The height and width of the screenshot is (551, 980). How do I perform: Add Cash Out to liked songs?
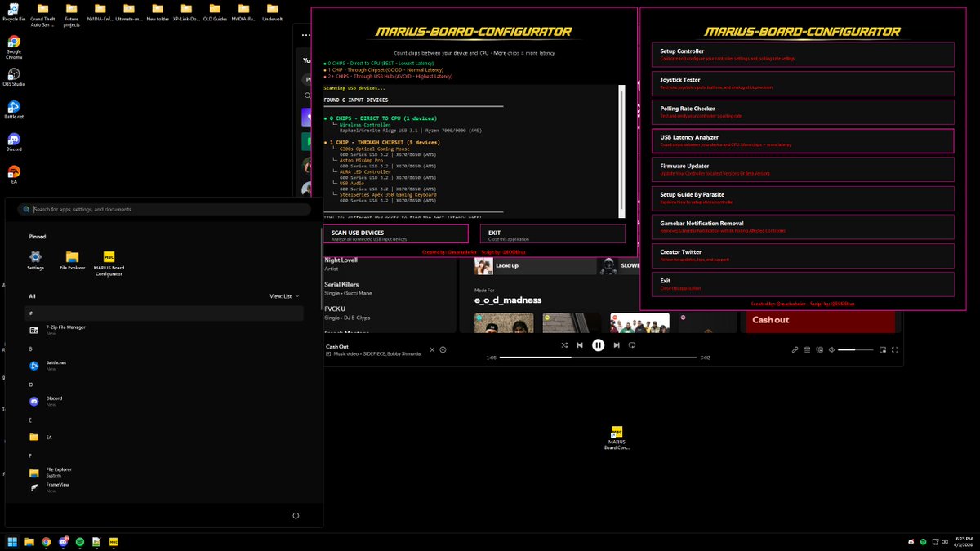click(443, 349)
